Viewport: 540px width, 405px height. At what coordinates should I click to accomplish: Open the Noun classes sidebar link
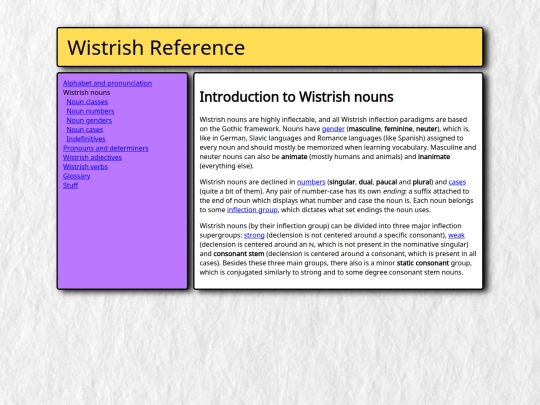tap(87, 102)
